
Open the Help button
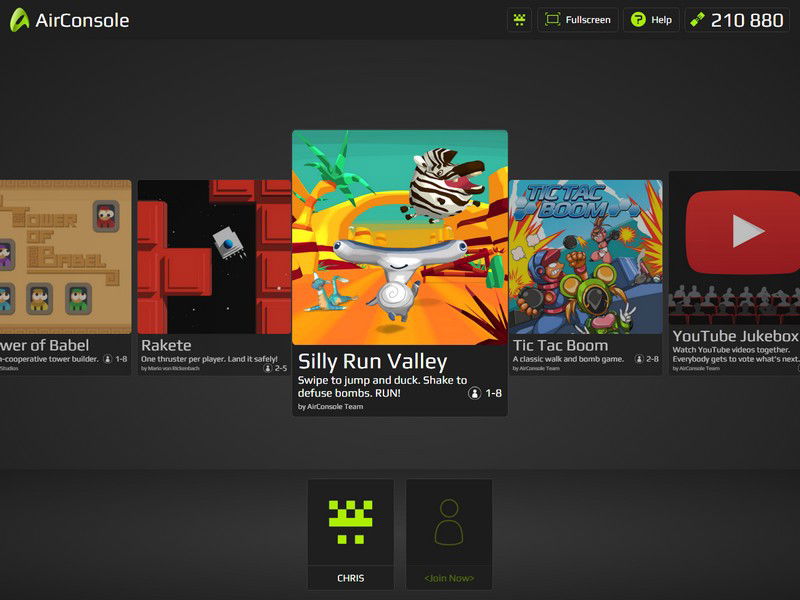651,20
